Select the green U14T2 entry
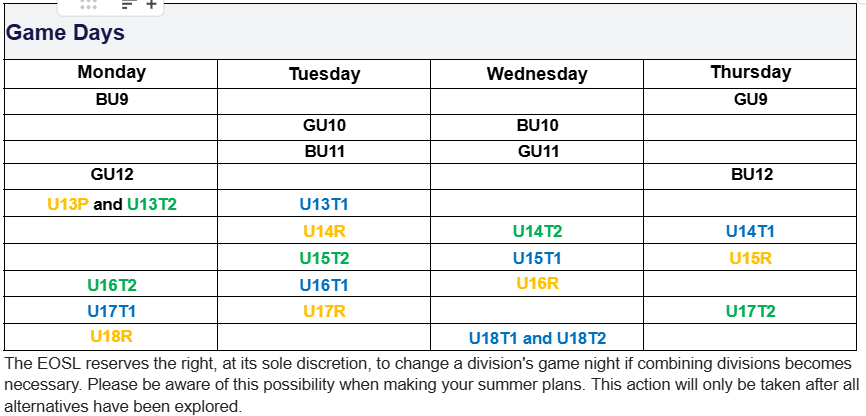This screenshot has height=416, width=866. [x=537, y=232]
